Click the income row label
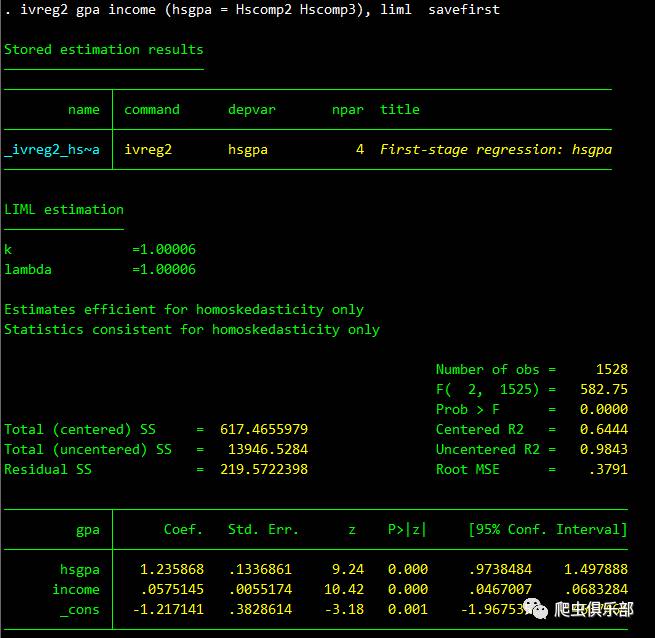This screenshot has height=638, width=655. point(76,589)
